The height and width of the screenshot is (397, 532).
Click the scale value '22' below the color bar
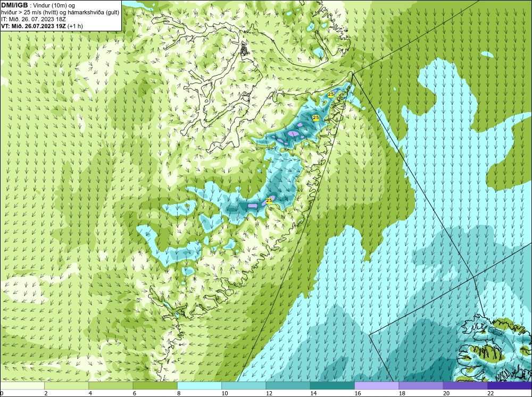pos(491,393)
